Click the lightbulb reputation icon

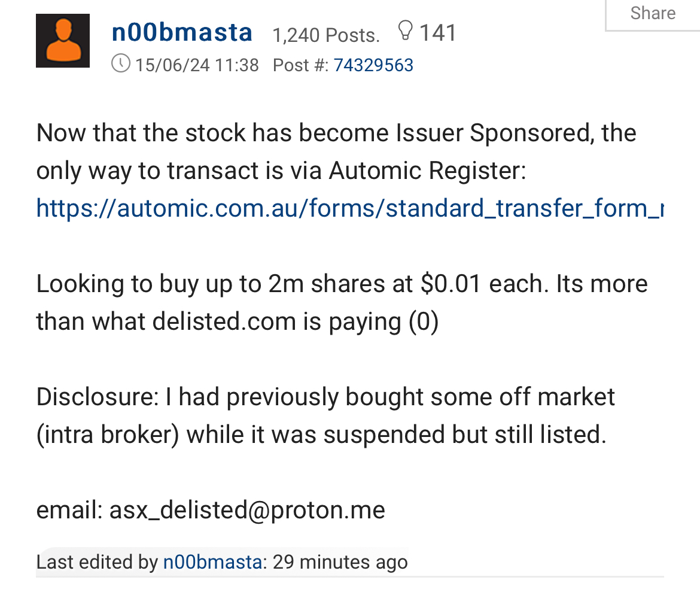(x=405, y=31)
